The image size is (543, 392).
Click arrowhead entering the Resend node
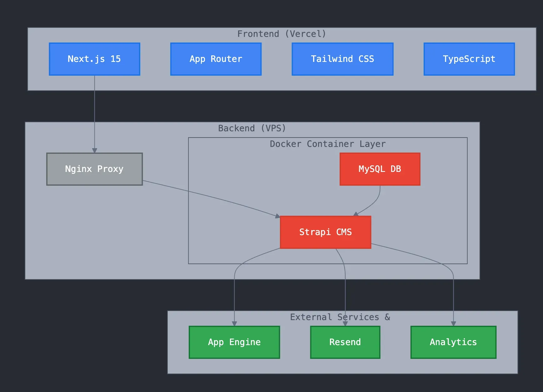click(345, 324)
